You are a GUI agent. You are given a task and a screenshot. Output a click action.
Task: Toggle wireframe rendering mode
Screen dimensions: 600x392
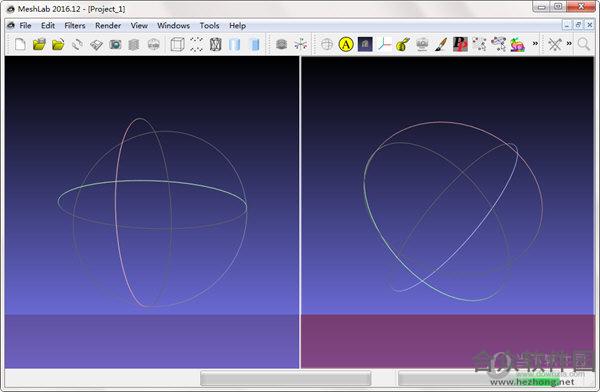(215, 44)
